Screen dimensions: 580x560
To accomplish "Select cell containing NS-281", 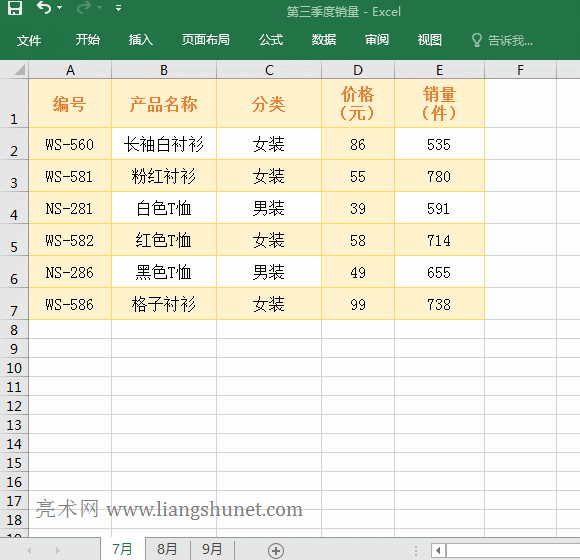I will pyautogui.click(x=70, y=208).
